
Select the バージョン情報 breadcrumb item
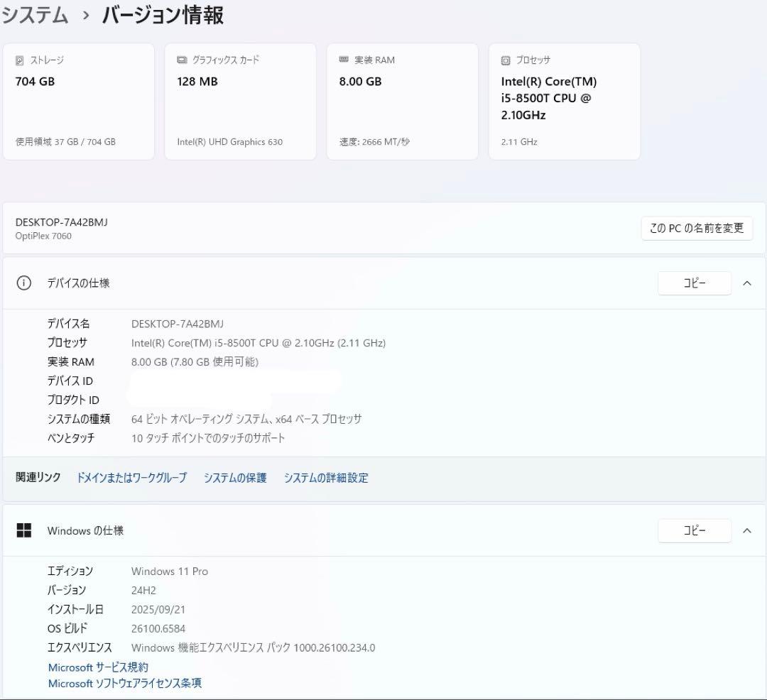coord(163,14)
